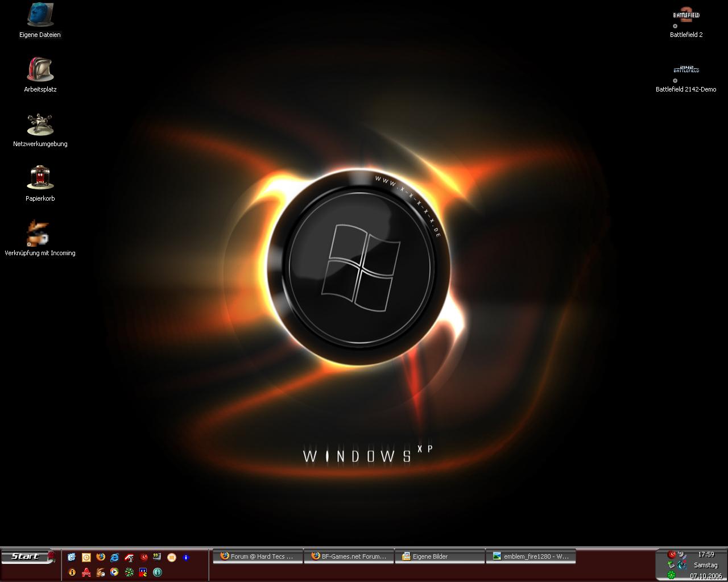This screenshot has width=728, height=582.
Task: Click the 17:59 clock in the tray
Action: point(706,554)
